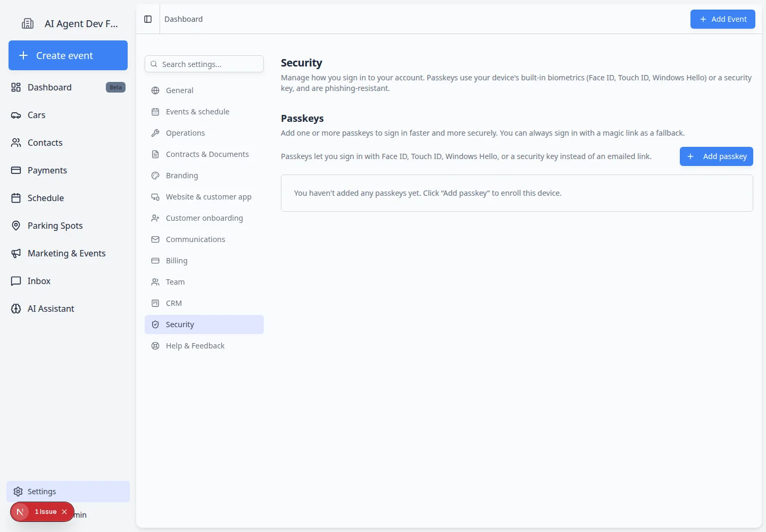Screen dimensions: 766x532
Task: Launch AI Assistant
Action: pos(68,309)
